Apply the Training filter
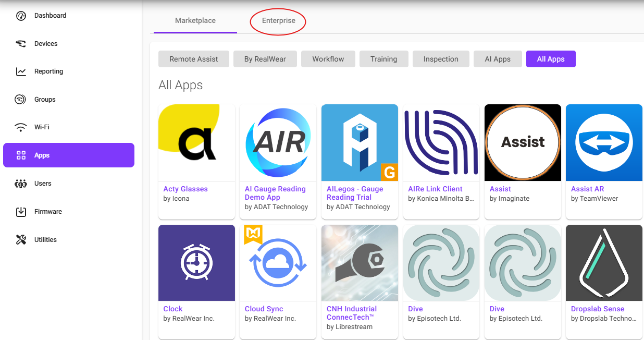This screenshot has height=340, width=644. coord(383,59)
